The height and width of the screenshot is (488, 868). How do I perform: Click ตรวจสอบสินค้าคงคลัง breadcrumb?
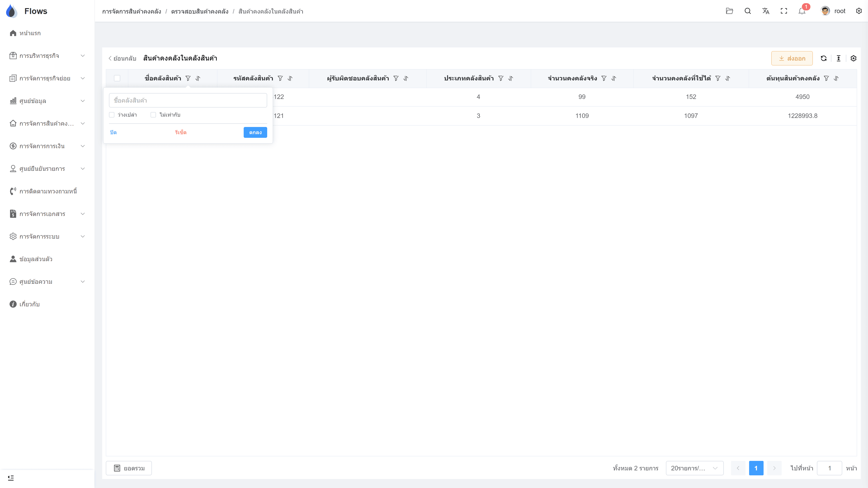click(x=200, y=12)
